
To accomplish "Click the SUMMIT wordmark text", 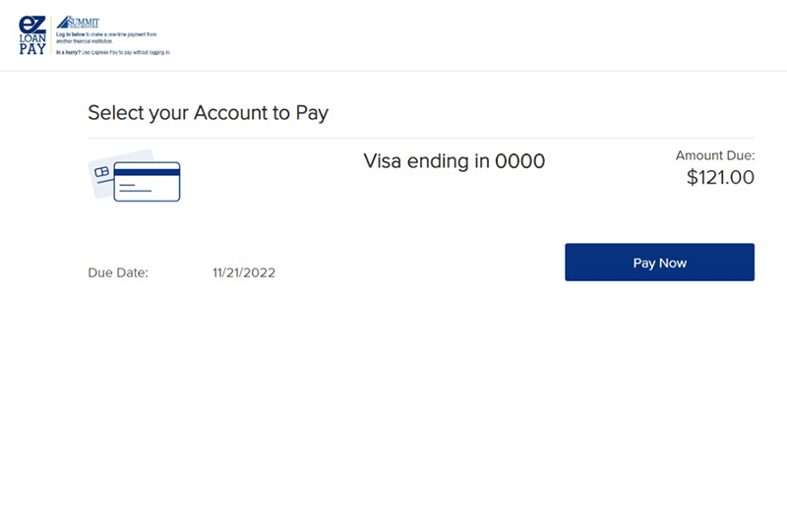I will (84, 22).
